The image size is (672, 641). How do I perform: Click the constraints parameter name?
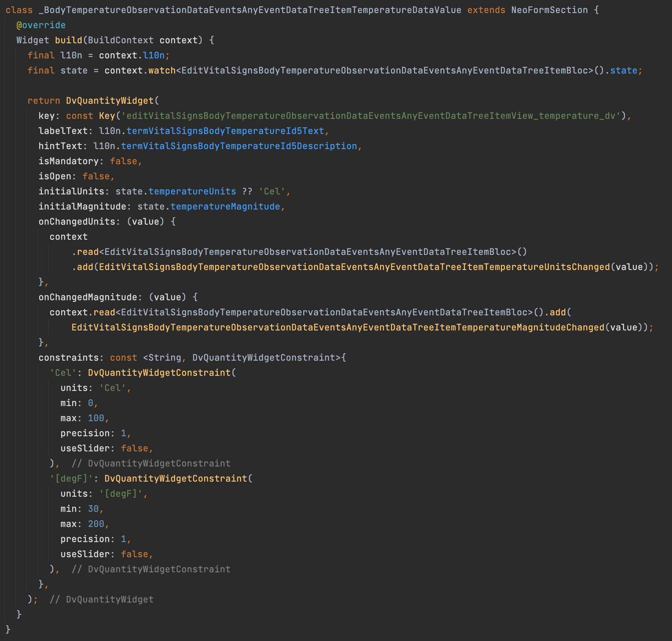(68, 358)
